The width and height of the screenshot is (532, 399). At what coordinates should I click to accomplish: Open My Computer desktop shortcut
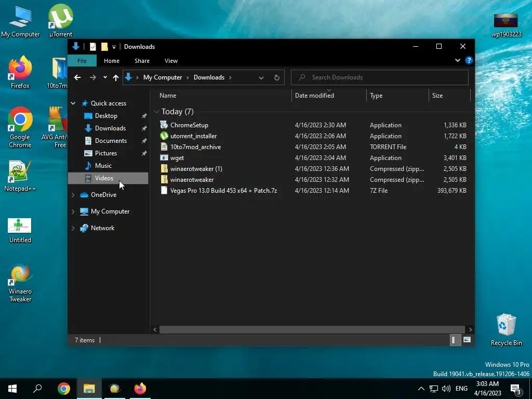point(20,21)
